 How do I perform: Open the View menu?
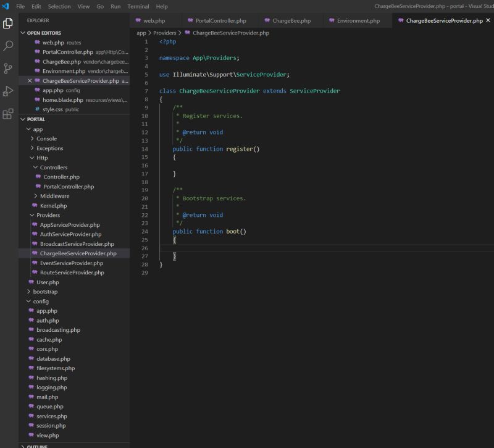coord(83,6)
